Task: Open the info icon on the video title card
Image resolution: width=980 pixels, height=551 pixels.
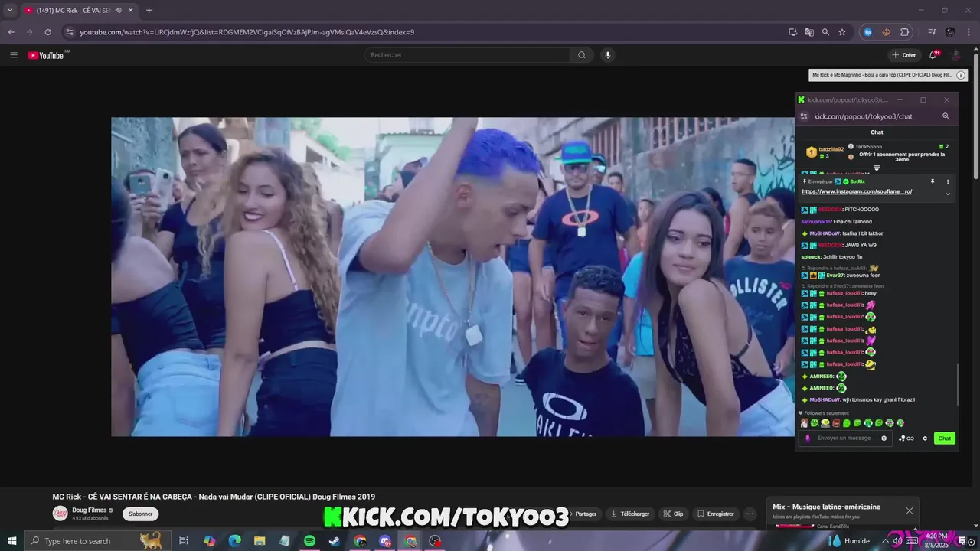Action: coord(961,75)
